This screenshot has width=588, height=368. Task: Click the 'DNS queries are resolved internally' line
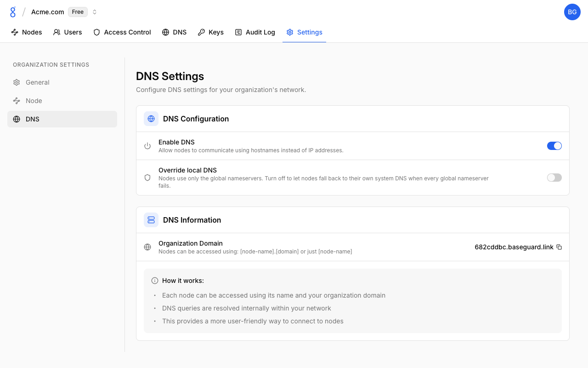pos(247,308)
